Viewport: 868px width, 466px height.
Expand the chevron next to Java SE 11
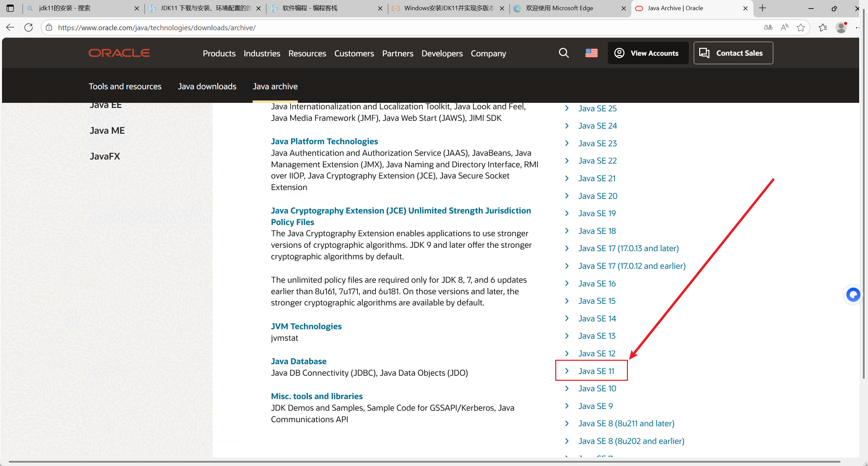click(x=567, y=371)
